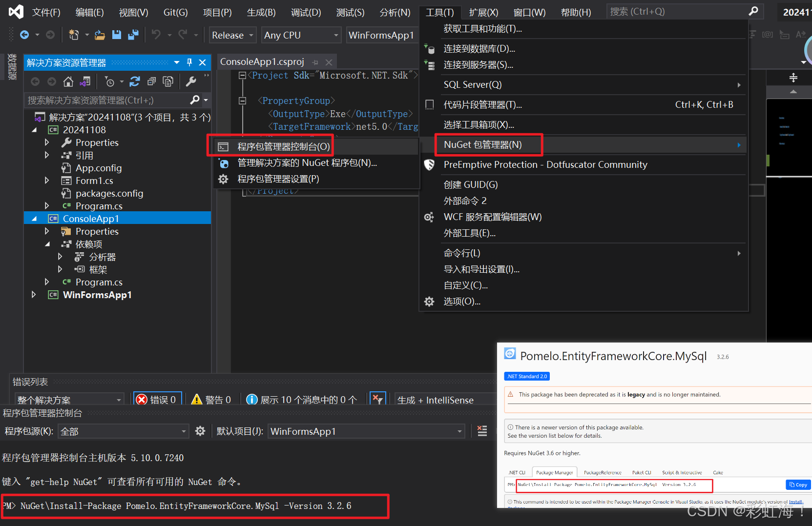The height and width of the screenshot is (526, 812).
Task: Select 管理解决方案的 NuGet 程序包(N) item
Action: pos(307,163)
